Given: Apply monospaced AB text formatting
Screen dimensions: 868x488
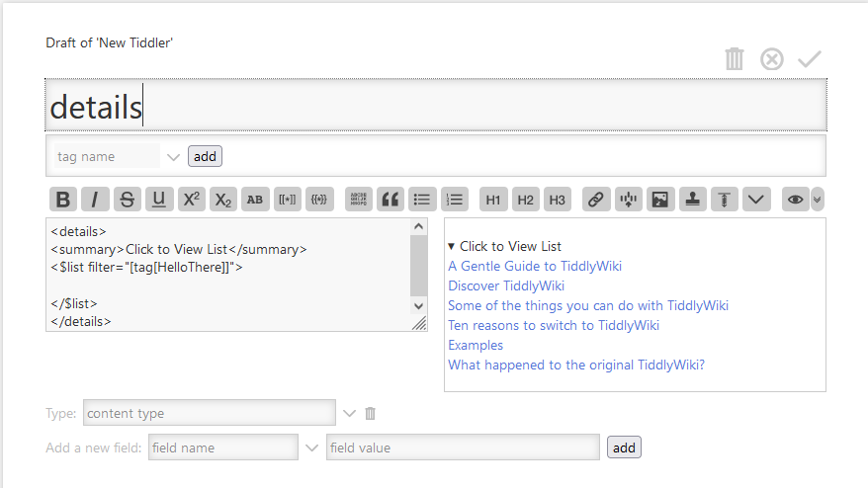Looking at the screenshot, I should pos(255,200).
